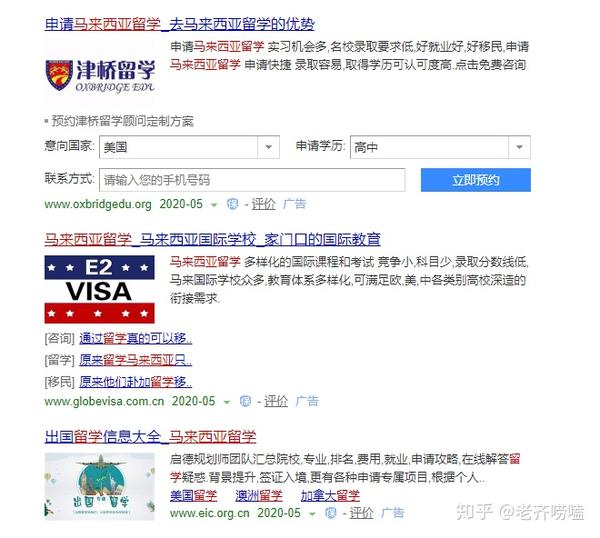Click the verified badge icon next to eic.org.cn
Image resolution: width=600 pixels, height=538 pixels.
click(331, 513)
